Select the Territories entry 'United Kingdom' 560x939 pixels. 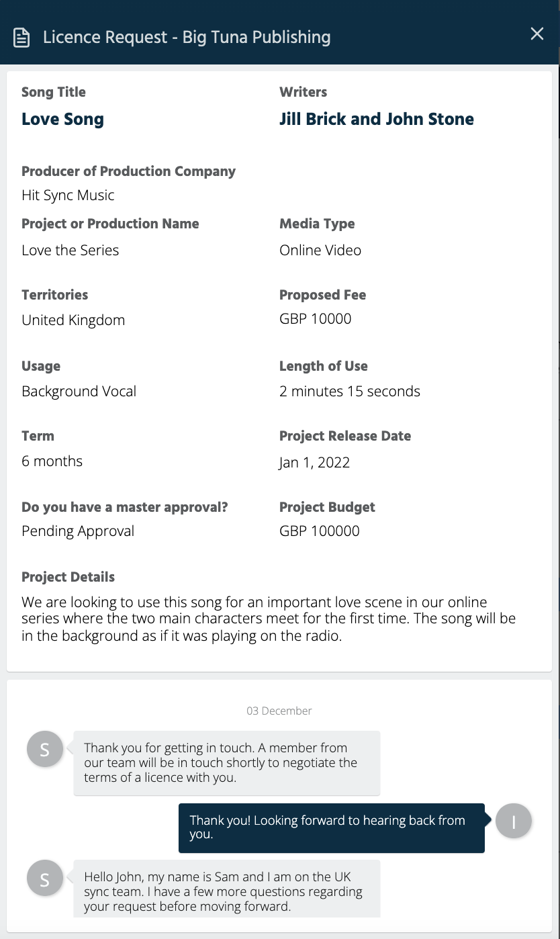(73, 320)
